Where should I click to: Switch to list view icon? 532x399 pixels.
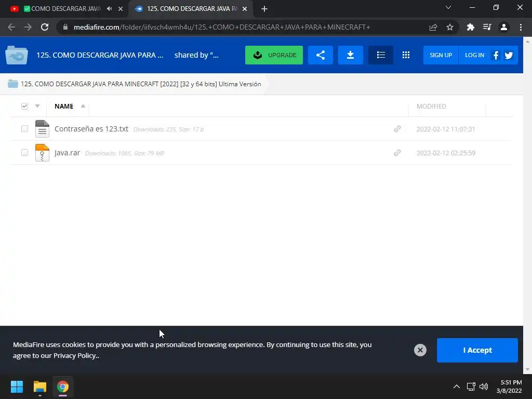pyautogui.click(x=381, y=55)
